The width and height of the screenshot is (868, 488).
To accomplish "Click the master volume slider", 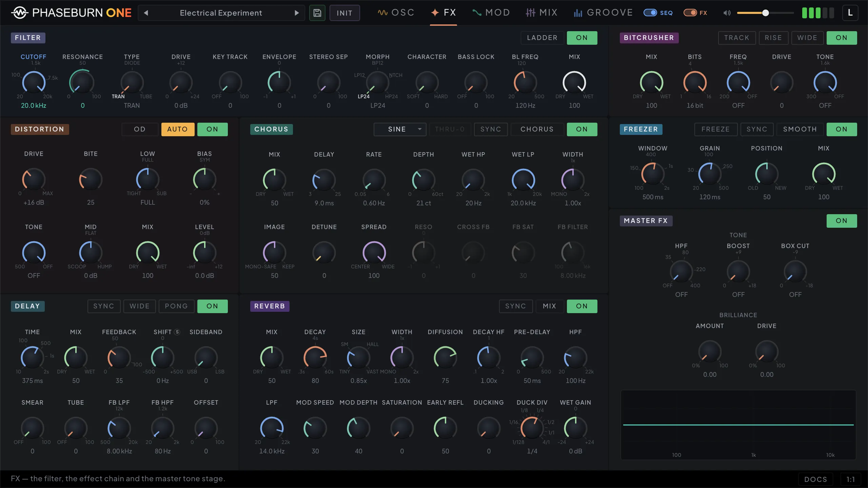I will pyautogui.click(x=765, y=13).
